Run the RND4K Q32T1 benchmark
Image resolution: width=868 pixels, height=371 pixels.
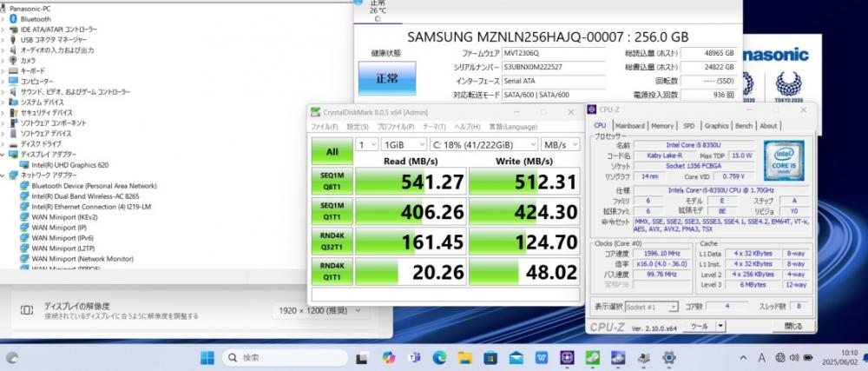[x=332, y=241]
